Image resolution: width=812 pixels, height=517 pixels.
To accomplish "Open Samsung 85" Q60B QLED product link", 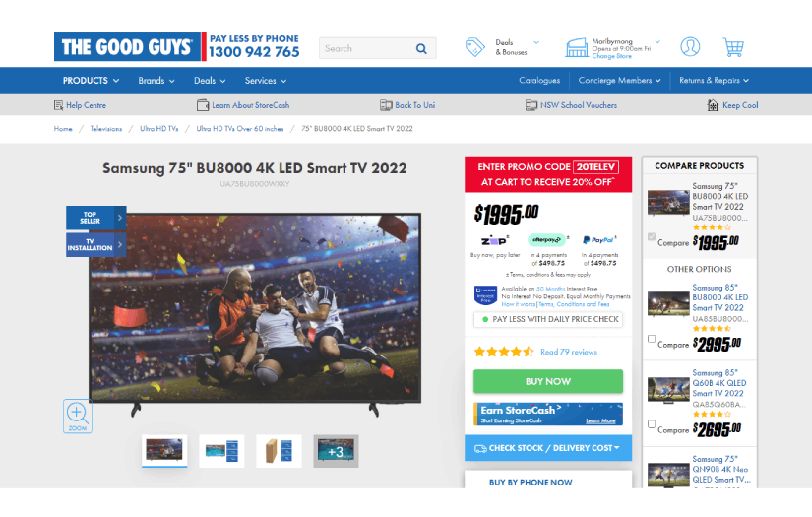I will click(719, 383).
